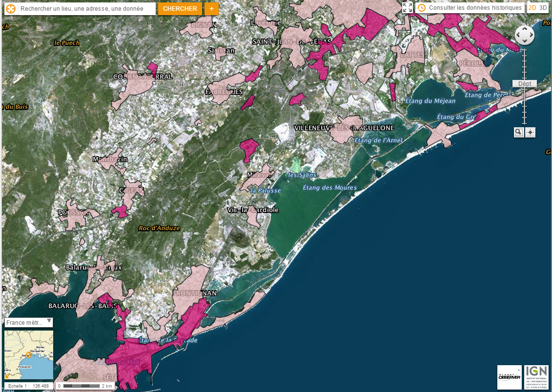Click the orange position marker in the minimap

point(29,355)
